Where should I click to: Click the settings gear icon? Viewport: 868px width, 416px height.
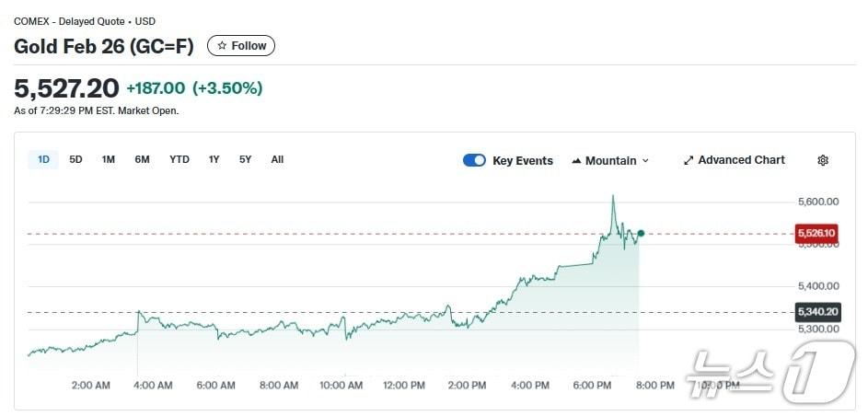(x=823, y=160)
